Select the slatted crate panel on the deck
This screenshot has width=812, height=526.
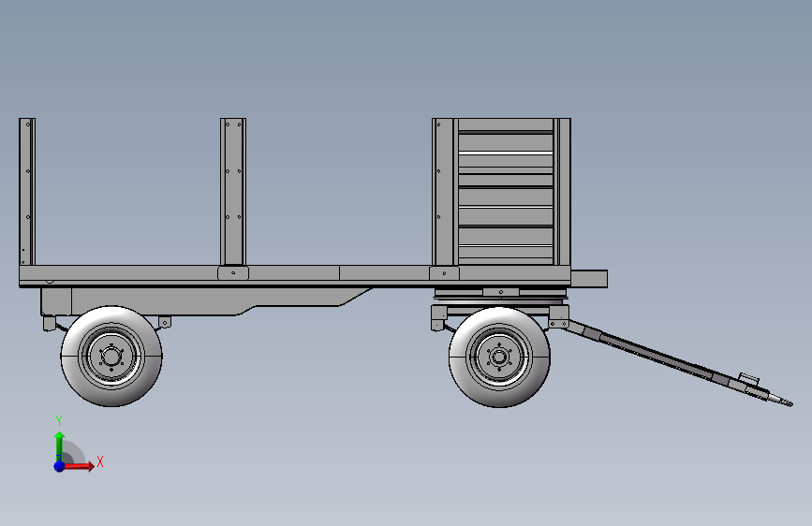[506, 192]
